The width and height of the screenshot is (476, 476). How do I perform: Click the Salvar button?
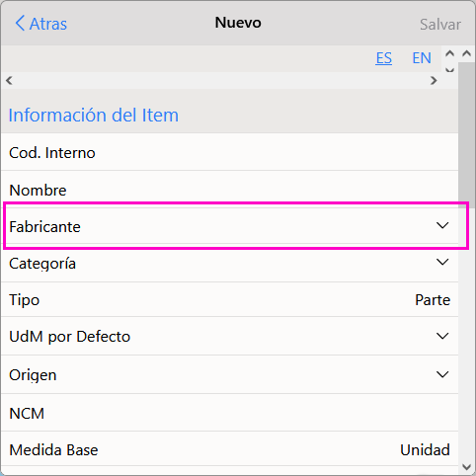pos(440,25)
